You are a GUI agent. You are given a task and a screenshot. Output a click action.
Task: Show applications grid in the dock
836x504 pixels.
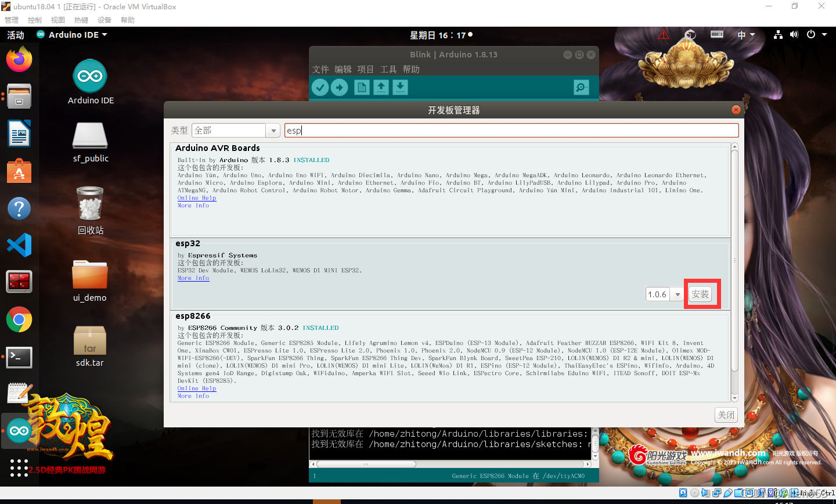click(x=19, y=468)
